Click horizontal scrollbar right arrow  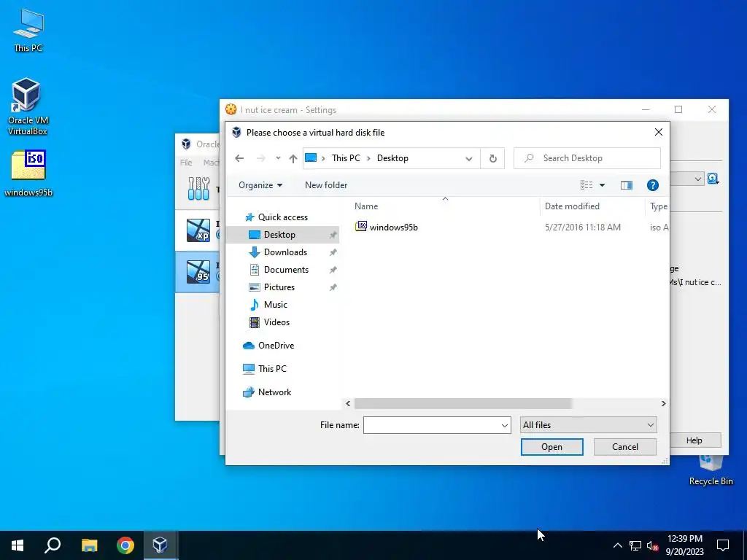[663, 404]
